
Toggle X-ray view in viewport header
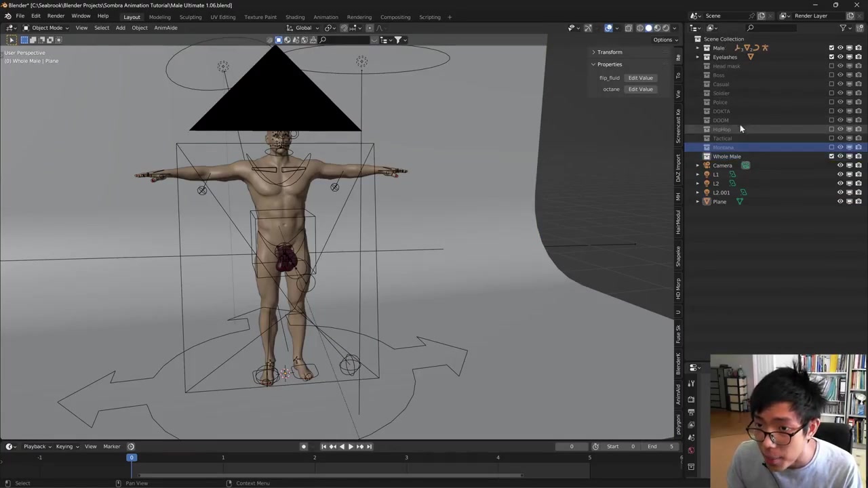[628, 28]
